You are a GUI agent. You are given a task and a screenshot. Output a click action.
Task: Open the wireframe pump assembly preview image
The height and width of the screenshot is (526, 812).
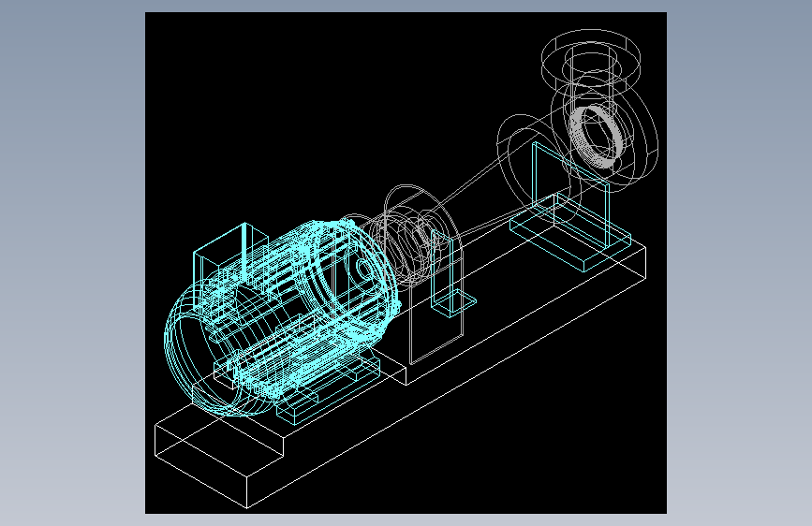pos(406,263)
